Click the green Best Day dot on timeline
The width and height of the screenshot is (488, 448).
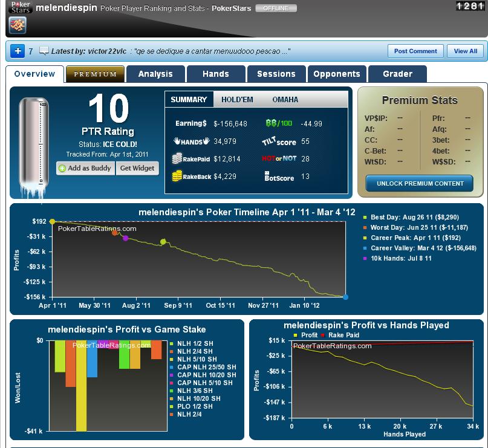pyautogui.click(x=163, y=242)
